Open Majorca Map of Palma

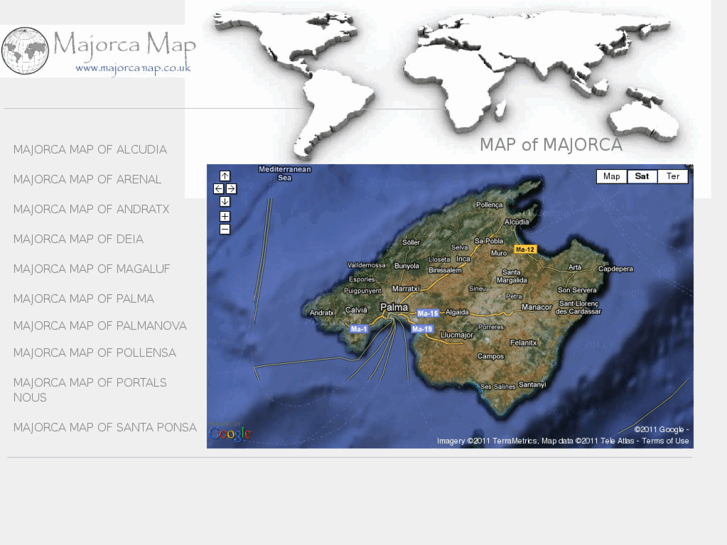pyautogui.click(x=83, y=299)
